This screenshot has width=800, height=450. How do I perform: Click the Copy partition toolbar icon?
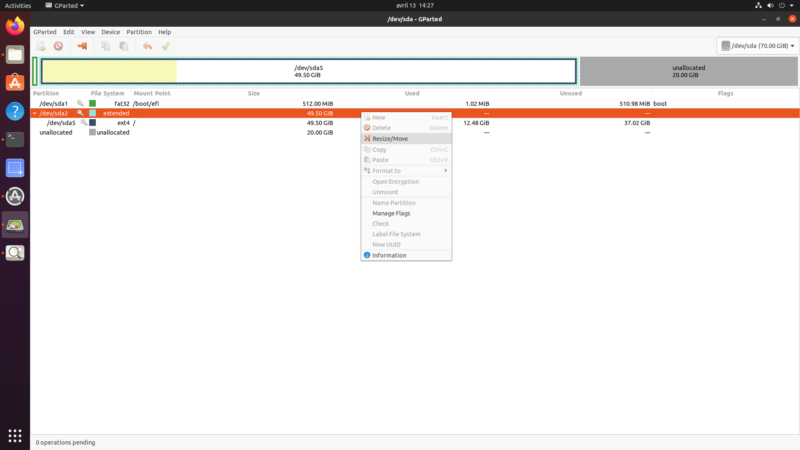click(106, 46)
